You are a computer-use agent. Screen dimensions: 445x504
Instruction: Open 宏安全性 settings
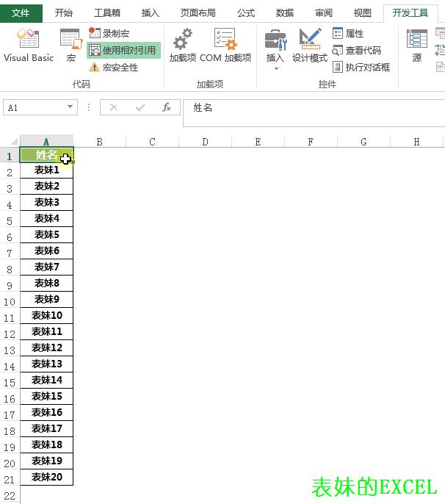113,67
